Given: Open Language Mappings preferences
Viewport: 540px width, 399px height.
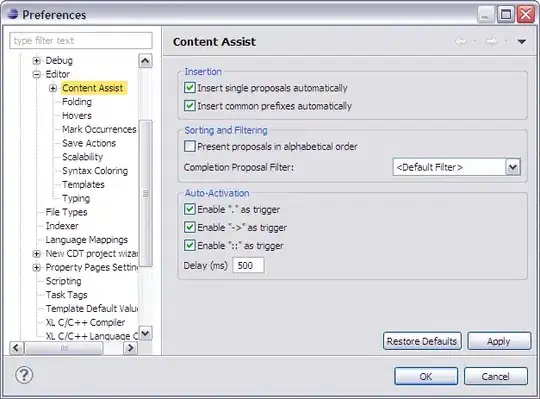Looking at the screenshot, I should 86,240.
